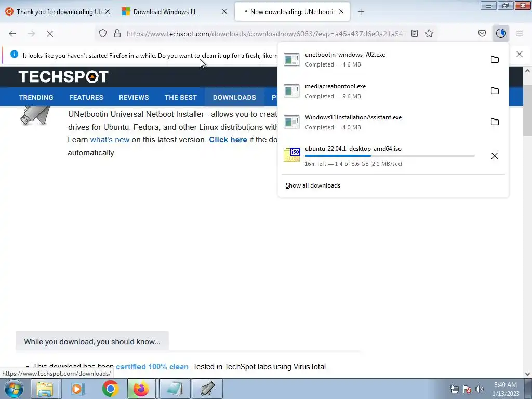Bookmark this page with star icon
The height and width of the screenshot is (399, 532).
tap(429, 33)
